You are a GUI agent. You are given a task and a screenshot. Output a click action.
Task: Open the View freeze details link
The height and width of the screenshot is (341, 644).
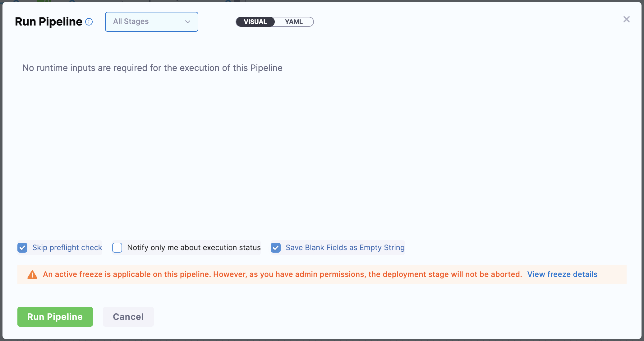(x=562, y=274)
